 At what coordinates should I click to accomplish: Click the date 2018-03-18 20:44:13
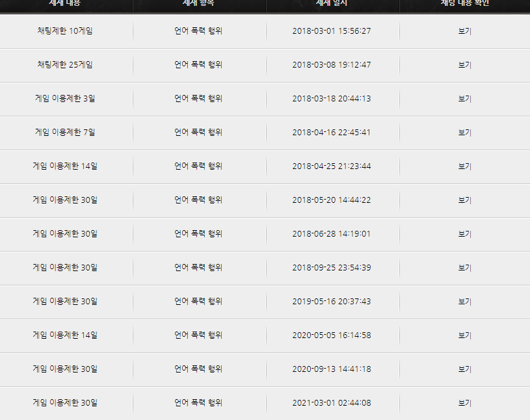(x=332, y=99)
